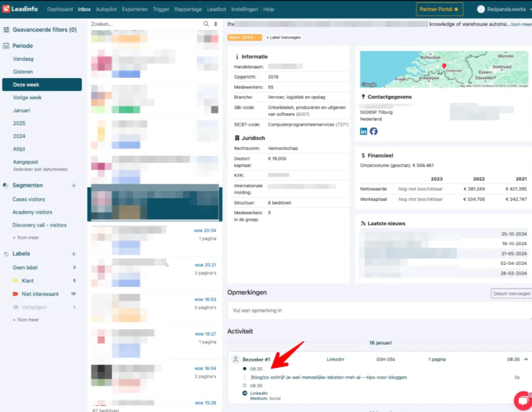The width and height of the screenshot is (532, 412).
Task: Open the Redpanda.works account dropdown
Action: [504, 9]
